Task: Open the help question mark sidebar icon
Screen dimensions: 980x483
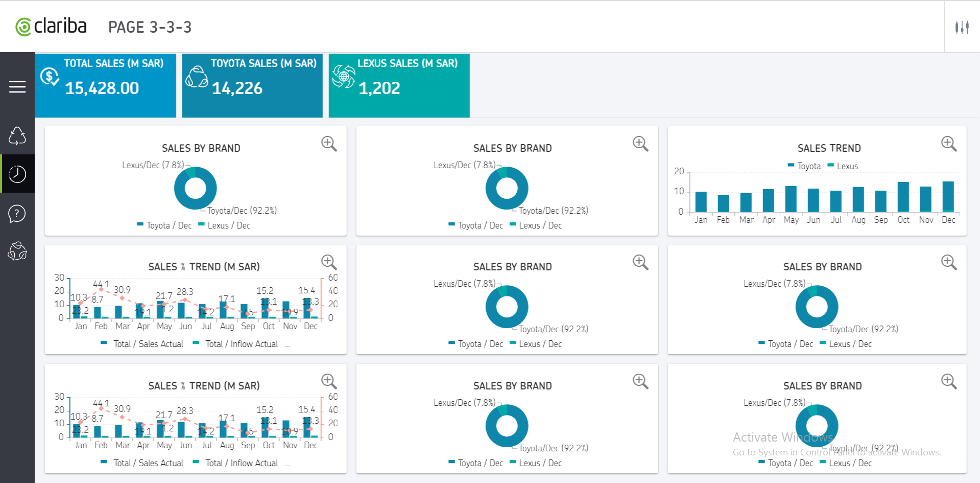Action: point(17,214)
